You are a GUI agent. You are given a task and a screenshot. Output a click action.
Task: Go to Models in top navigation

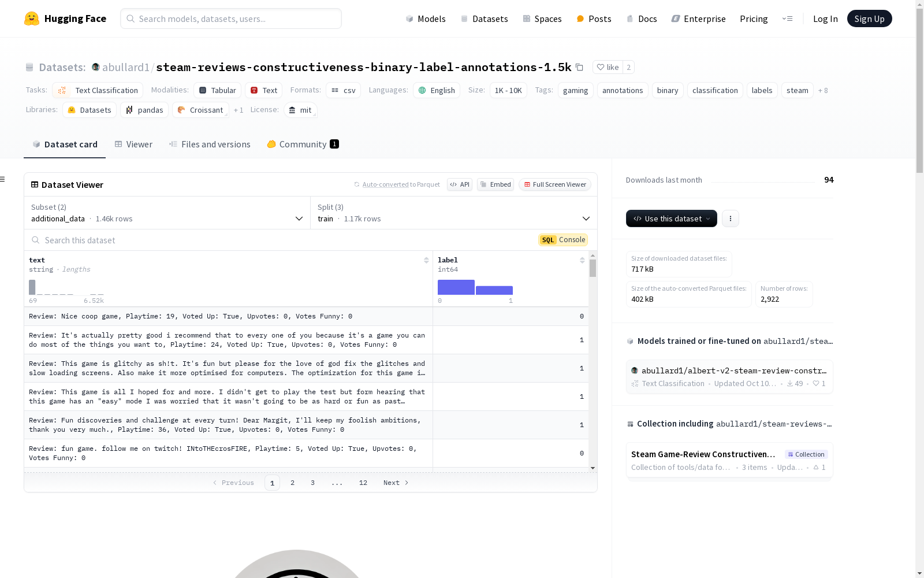pos(426,18)
